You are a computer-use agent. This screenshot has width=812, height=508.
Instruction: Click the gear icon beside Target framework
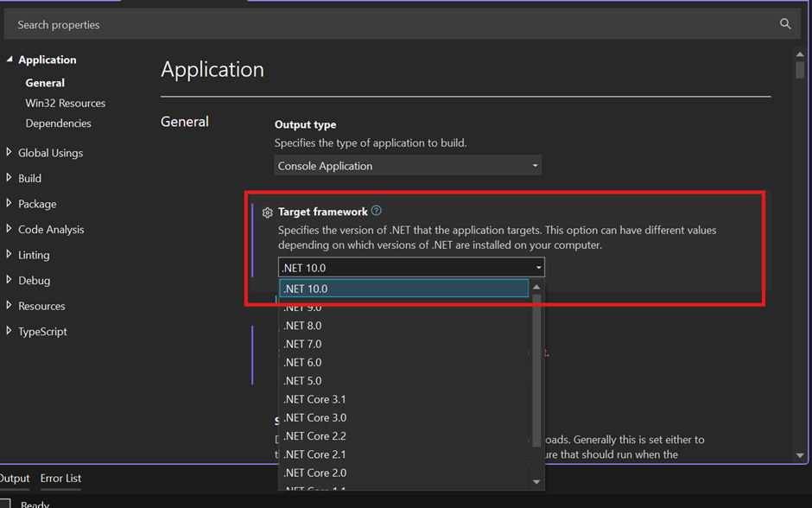click(267, 213)
